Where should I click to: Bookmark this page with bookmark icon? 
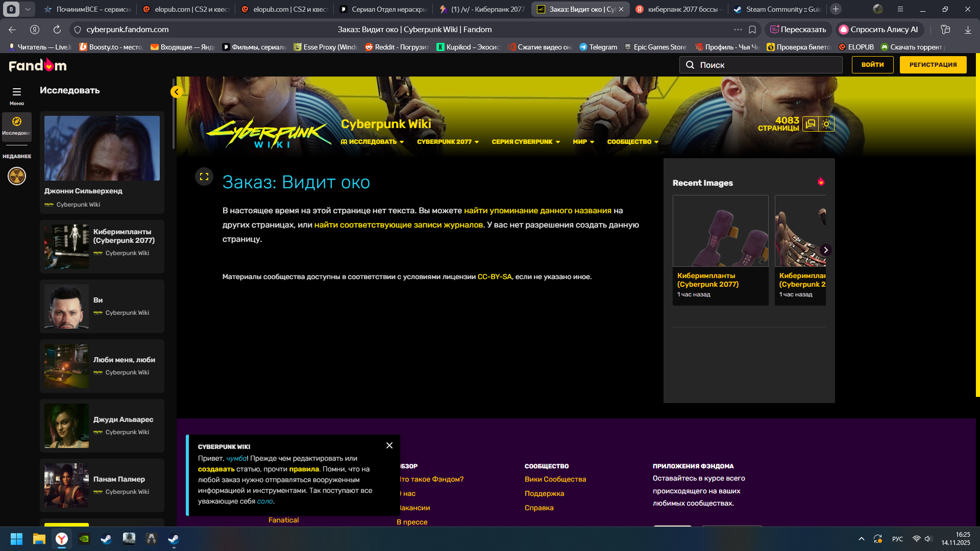tap(752, 30)
